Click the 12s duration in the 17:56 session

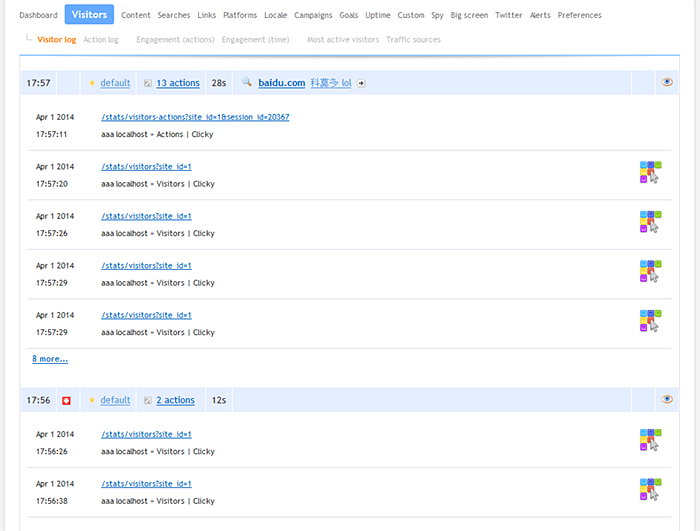click(219, 400)
